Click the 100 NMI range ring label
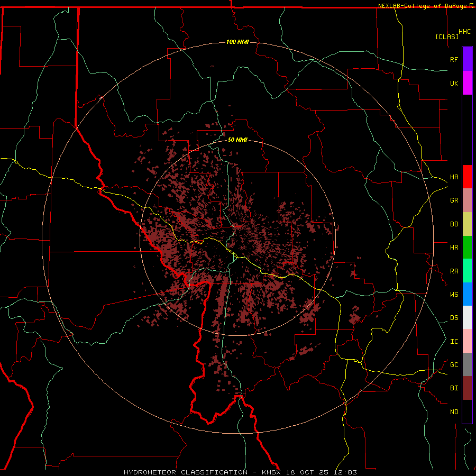This screenshot has width=476, height=476. click(237, 42)
